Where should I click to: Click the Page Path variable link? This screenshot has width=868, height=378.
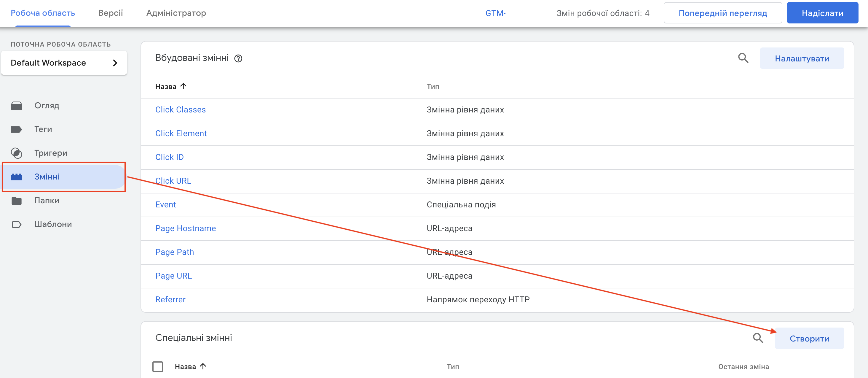174,252
